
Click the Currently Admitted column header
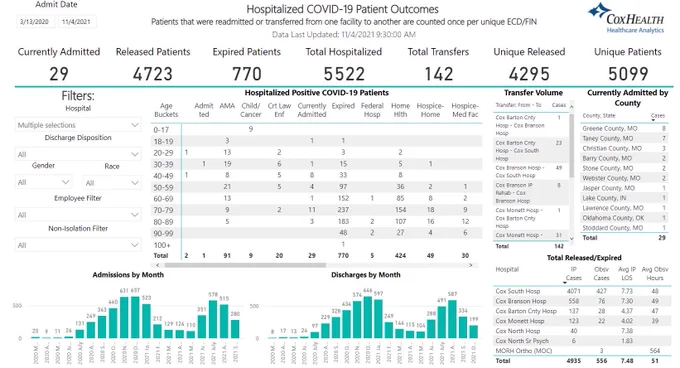[x=312, y=110]
